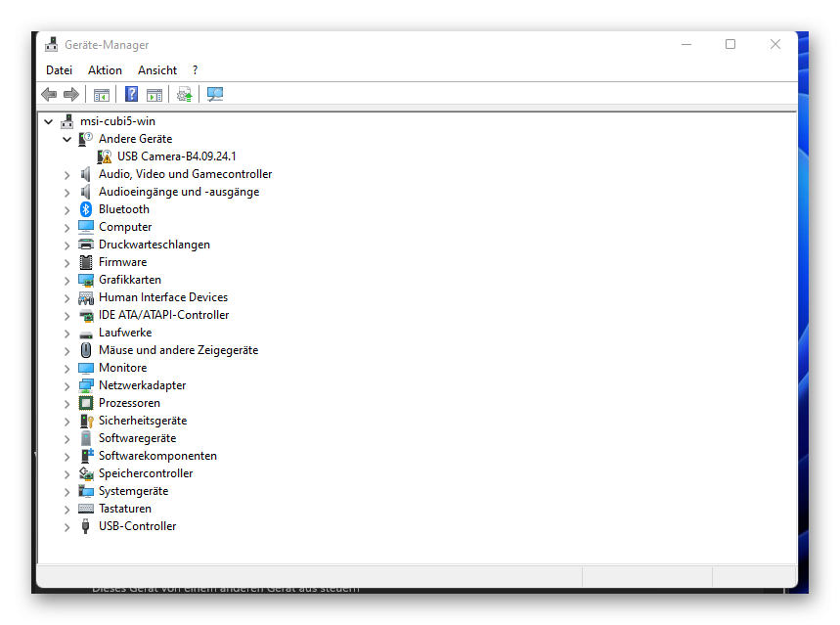Open the Datei menu
The image size is (840, 625).
tap(59, 70)
